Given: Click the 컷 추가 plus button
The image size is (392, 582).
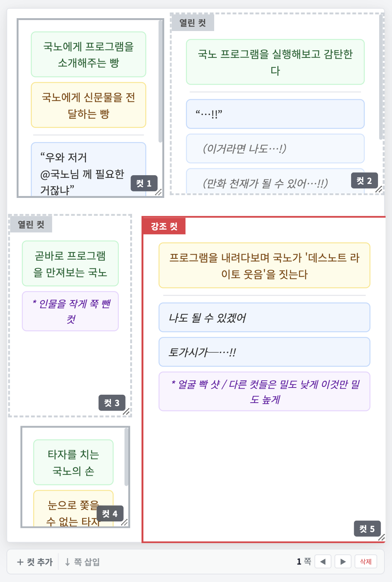Looking at the screenshot, I should (35, 562).
